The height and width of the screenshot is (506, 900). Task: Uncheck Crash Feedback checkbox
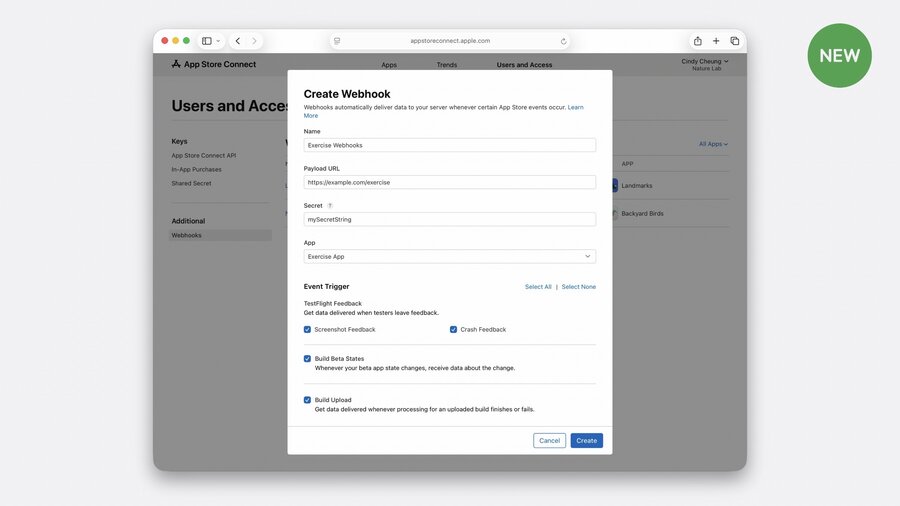[x=453, y=329]
